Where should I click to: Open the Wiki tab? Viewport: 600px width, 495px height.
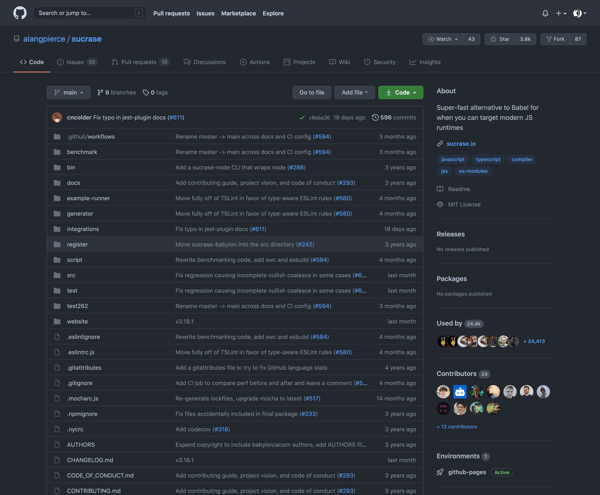tap(339, 62)
